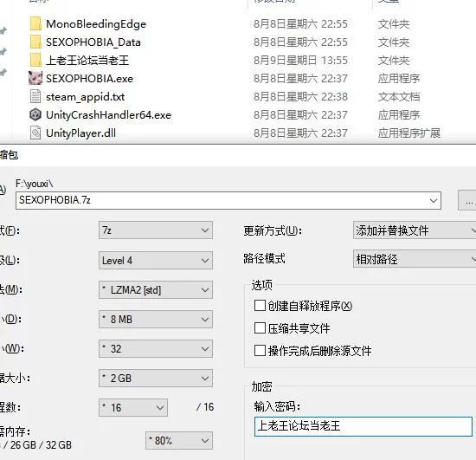
Task: Open 更新方式 添加并替换文件 dropdown
Action: (x=415, y=230)
